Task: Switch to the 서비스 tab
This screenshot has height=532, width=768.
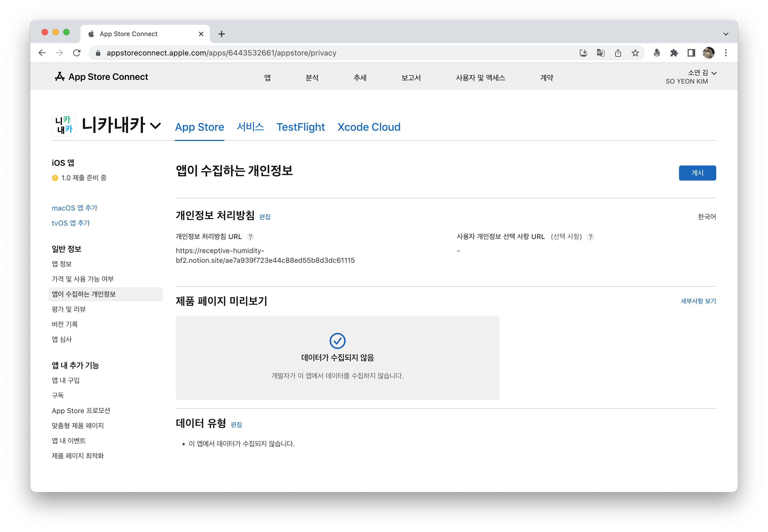Action: tap(251, 127)
